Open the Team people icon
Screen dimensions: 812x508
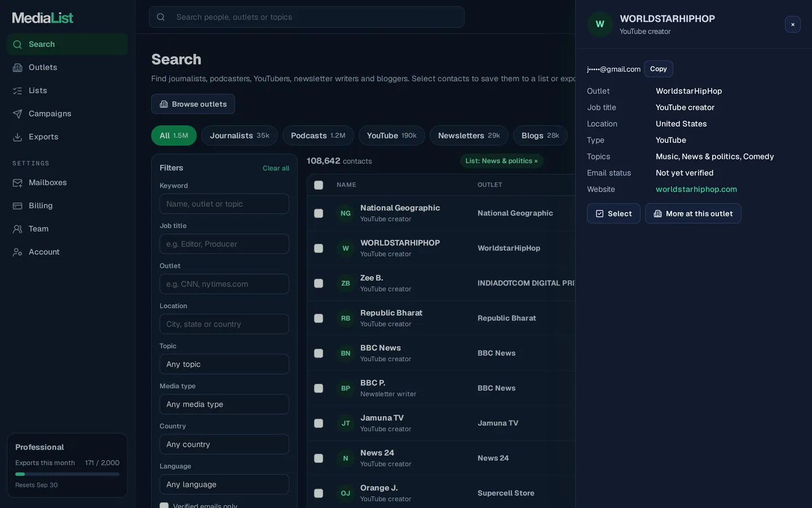click(17, 229)
